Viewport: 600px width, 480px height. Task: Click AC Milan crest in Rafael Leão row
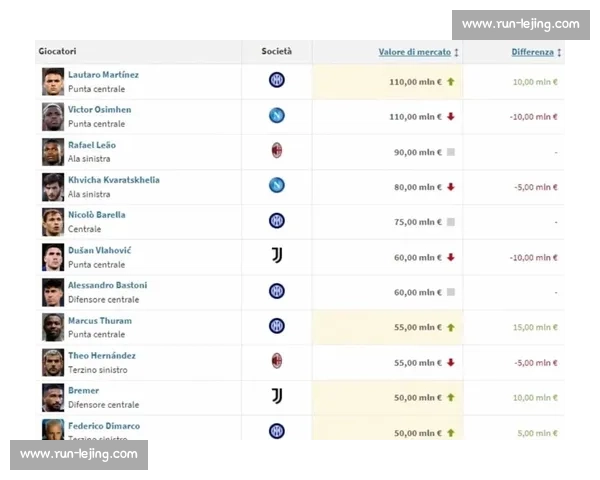click(x=277, y=151)
